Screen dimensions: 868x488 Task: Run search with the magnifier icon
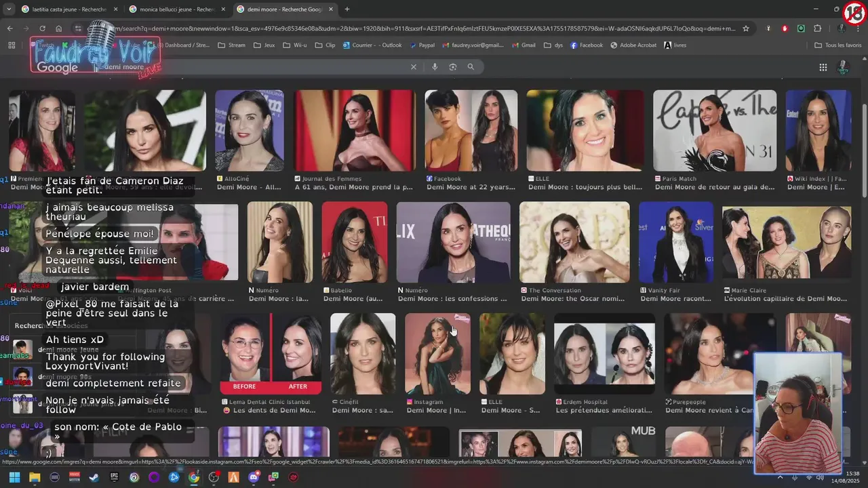click(x=471, y=67)
